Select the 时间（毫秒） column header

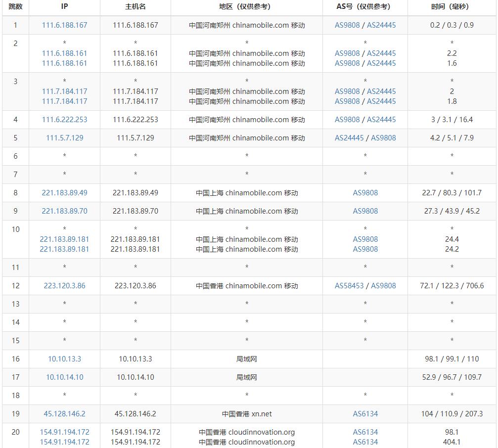(x=452, y=6)
